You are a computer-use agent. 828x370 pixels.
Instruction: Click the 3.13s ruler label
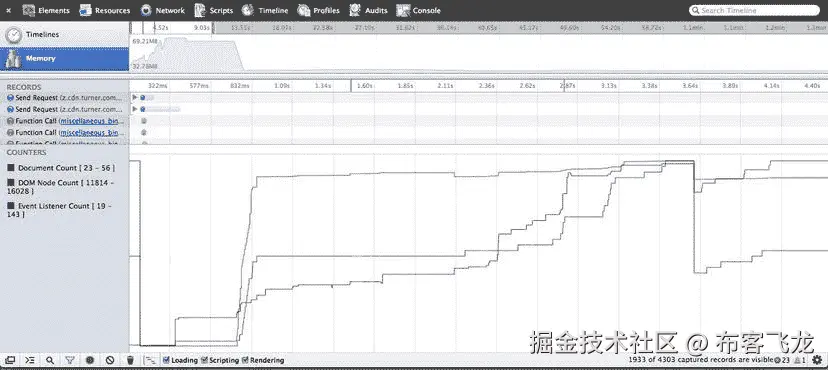point(608,86)
